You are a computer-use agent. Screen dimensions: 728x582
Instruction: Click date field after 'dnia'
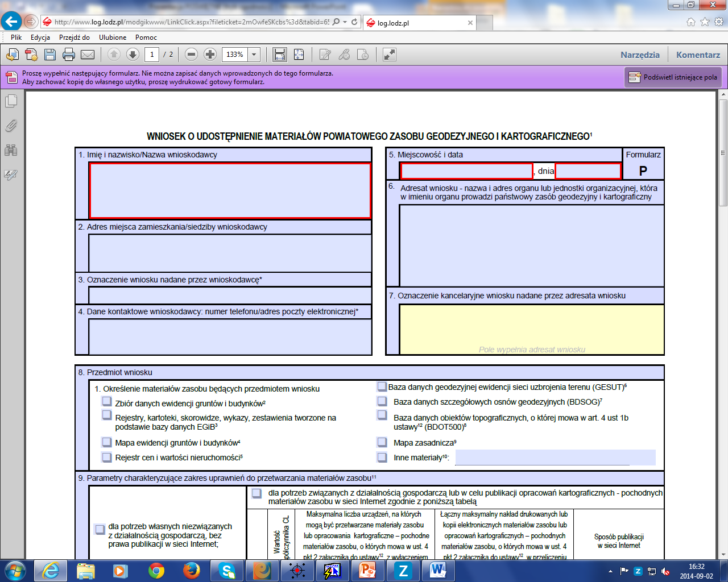pyautogui.click(x=588, y=171)
